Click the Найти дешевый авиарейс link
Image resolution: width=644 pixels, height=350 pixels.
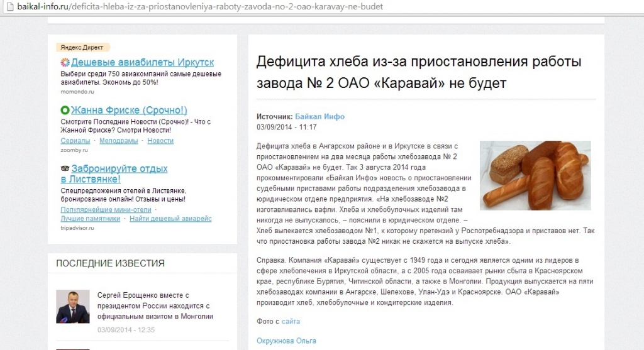(x=170, y=219)
